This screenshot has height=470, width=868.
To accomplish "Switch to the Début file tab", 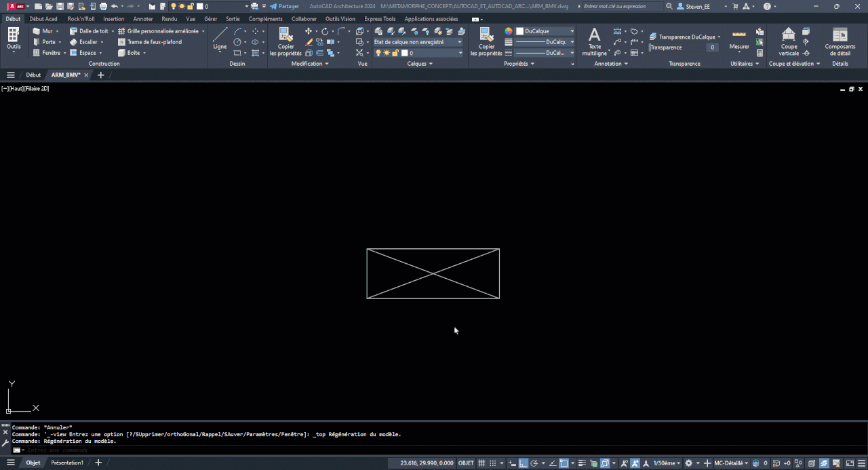I will 33,75.
